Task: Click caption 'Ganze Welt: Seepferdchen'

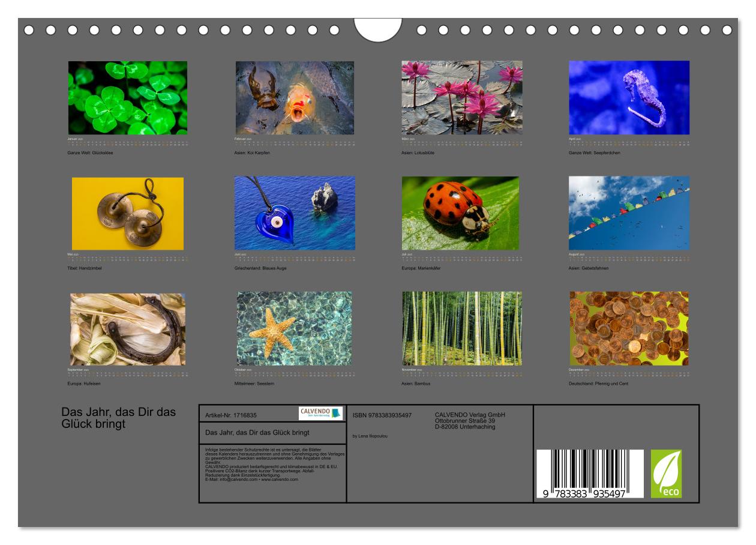Action: pyautogui.click(x=595, y=153)
